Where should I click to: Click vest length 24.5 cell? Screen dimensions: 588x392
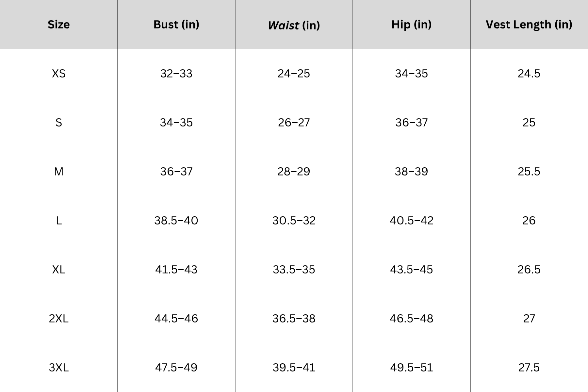pyautogui.click(x=529, y=73)
